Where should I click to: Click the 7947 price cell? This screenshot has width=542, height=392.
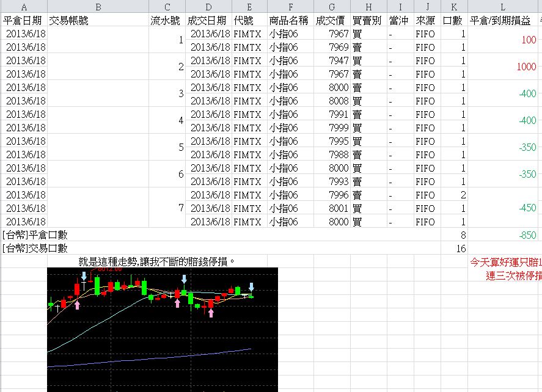332,60
